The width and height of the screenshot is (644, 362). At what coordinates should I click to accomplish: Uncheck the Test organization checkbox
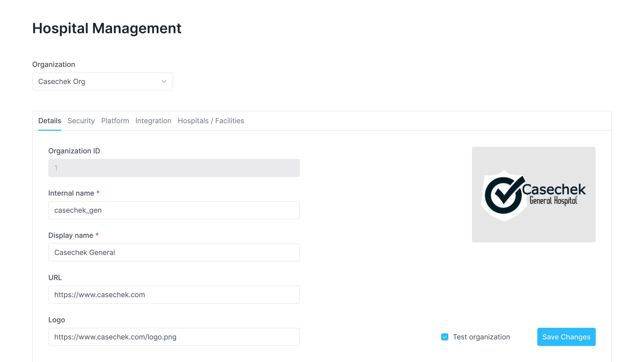click(445, 337)
